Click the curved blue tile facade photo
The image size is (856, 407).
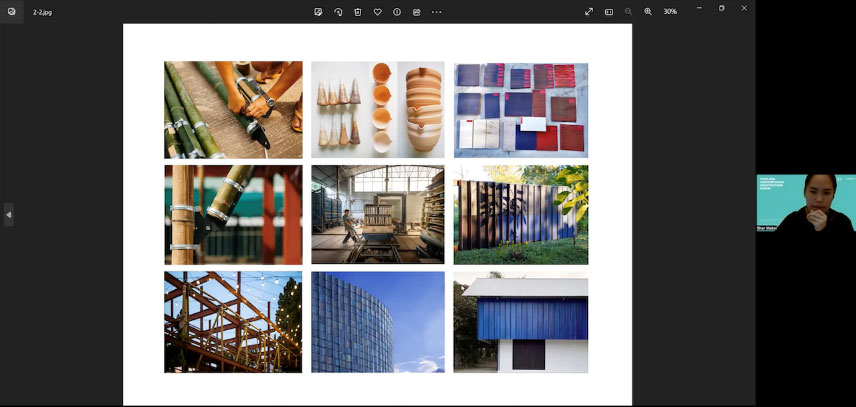pyautogui.click(x=377, y=322)
